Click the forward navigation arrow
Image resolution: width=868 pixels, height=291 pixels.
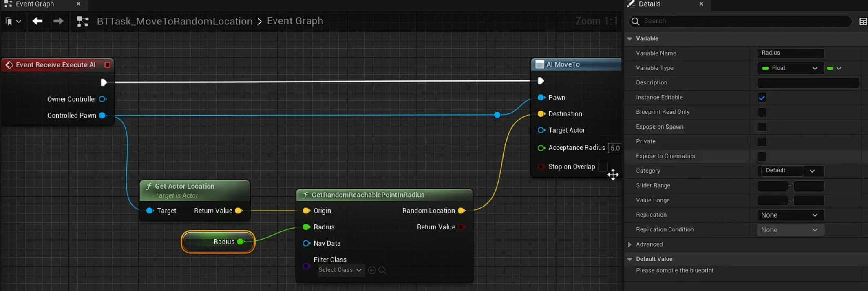tap(58, 21)
